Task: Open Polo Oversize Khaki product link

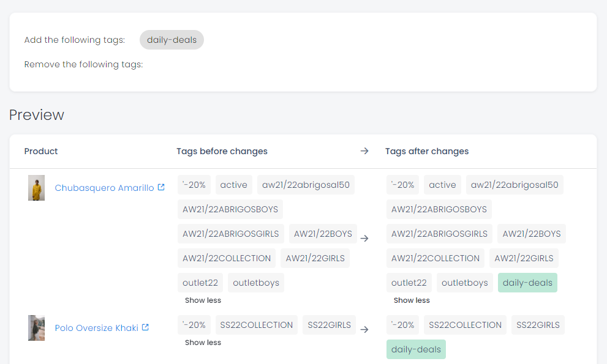Action: [x=96, y=328]
